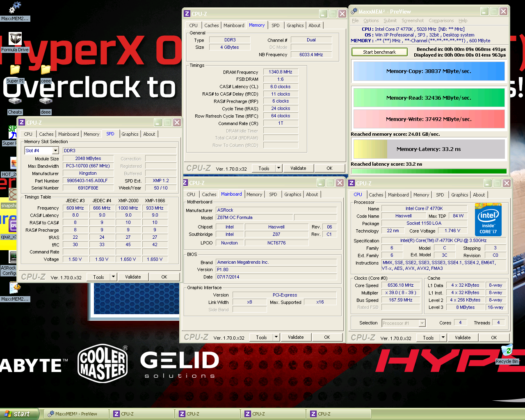Expand Tools arrow in CPU-Z Memory window
Image resolution: width=525 pixels, height=420 pixels.
(x=279, y=168)
